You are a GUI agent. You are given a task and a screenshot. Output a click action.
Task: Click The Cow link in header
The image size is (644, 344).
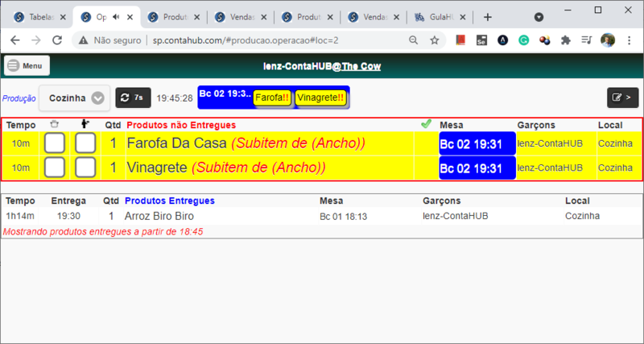361,67
